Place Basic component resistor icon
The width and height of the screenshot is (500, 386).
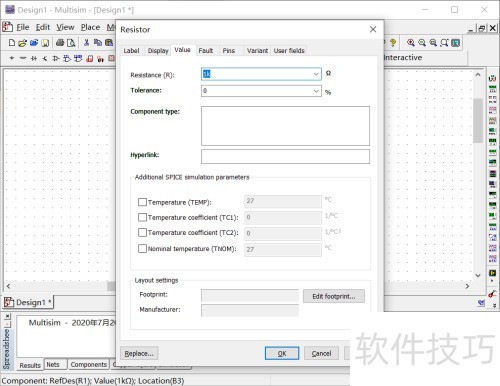(23, 58)
